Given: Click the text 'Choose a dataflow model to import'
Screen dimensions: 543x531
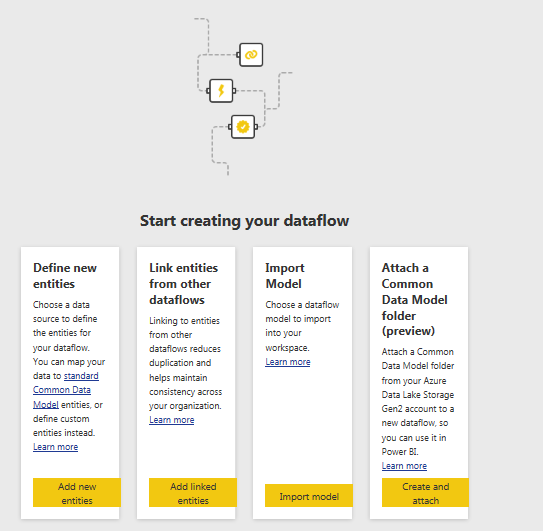Looking at the screenshot, I should pyautogui.click(x=302, y=312).
